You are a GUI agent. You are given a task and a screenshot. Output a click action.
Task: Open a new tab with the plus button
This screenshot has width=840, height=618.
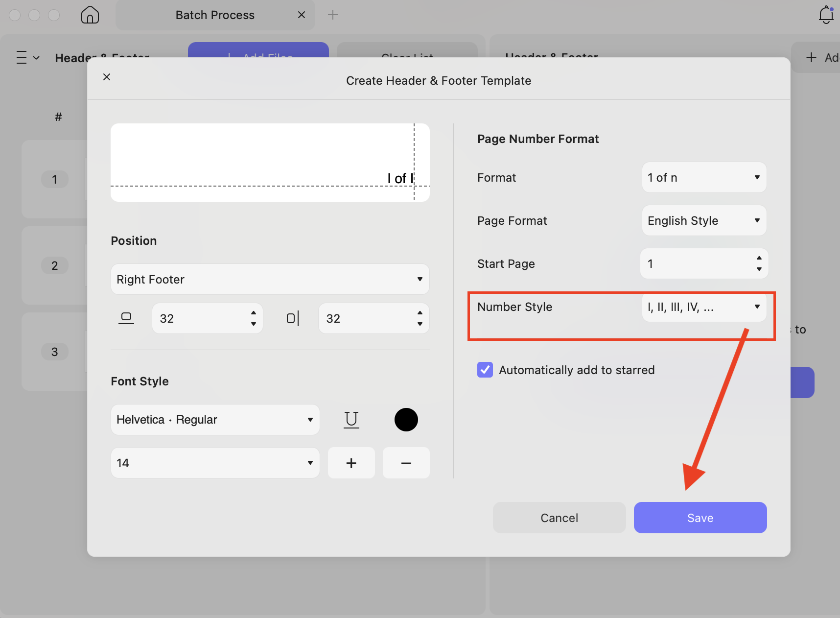333,15
